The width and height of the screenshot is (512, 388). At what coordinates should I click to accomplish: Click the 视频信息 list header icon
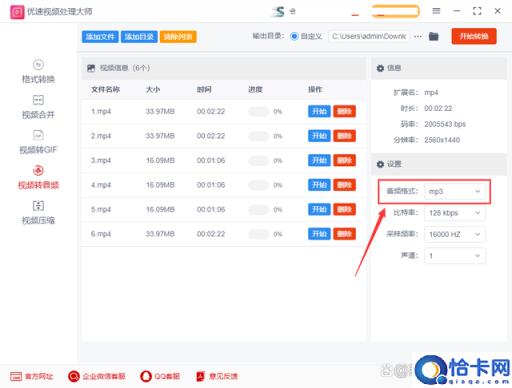coord(91,68)
